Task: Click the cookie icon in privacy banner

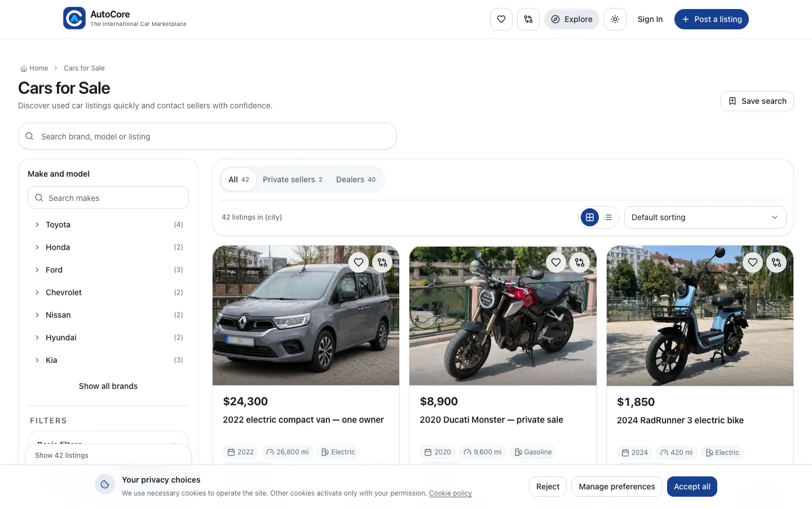Action: 105,484
